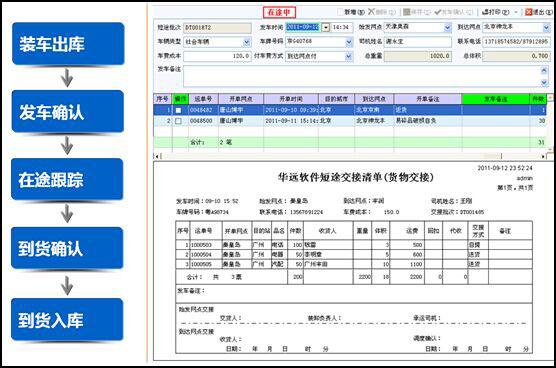556x368 pixels.
Task: Click the 删除 (Delete) X icon
Action: (371, 12)
